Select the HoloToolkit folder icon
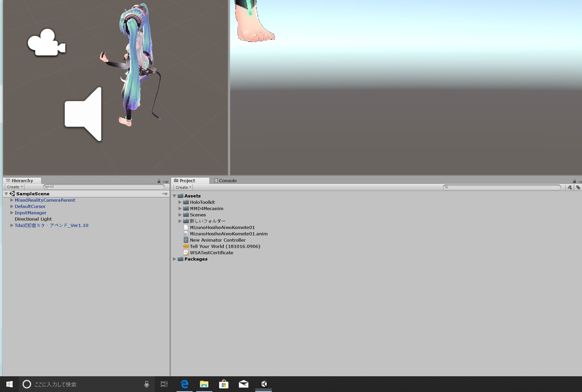 coord(186,202)
